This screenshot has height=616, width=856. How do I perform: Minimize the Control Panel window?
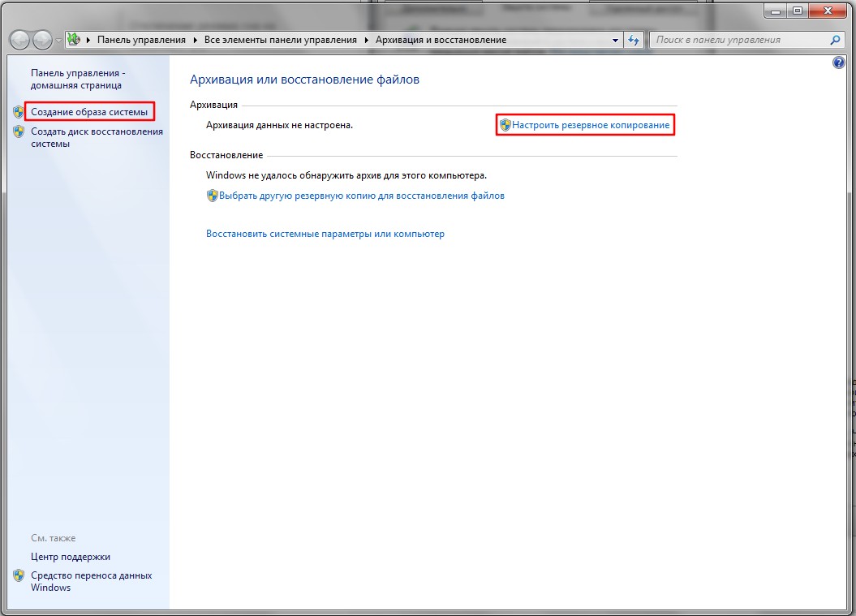[775, 11]
